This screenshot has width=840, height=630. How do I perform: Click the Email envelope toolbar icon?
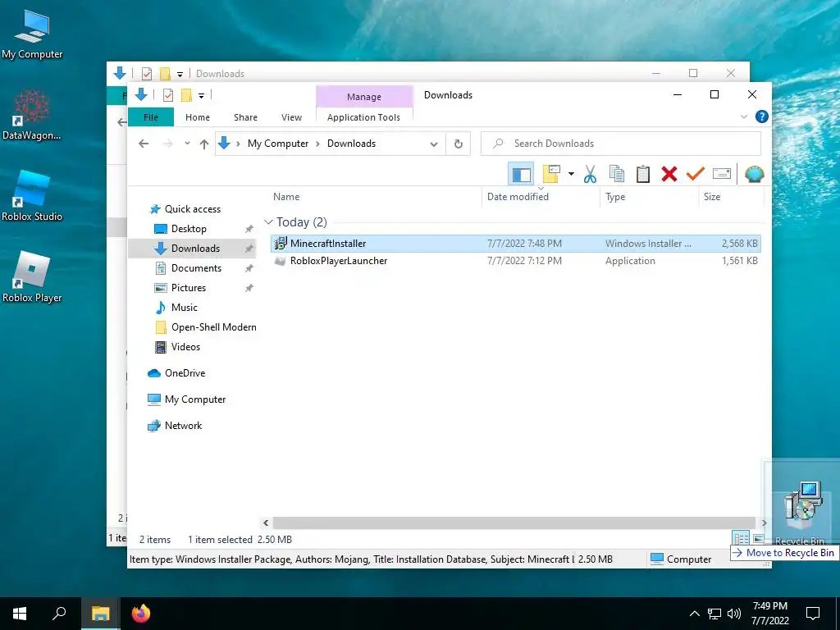pyautogui.click(x=722, y=174)
